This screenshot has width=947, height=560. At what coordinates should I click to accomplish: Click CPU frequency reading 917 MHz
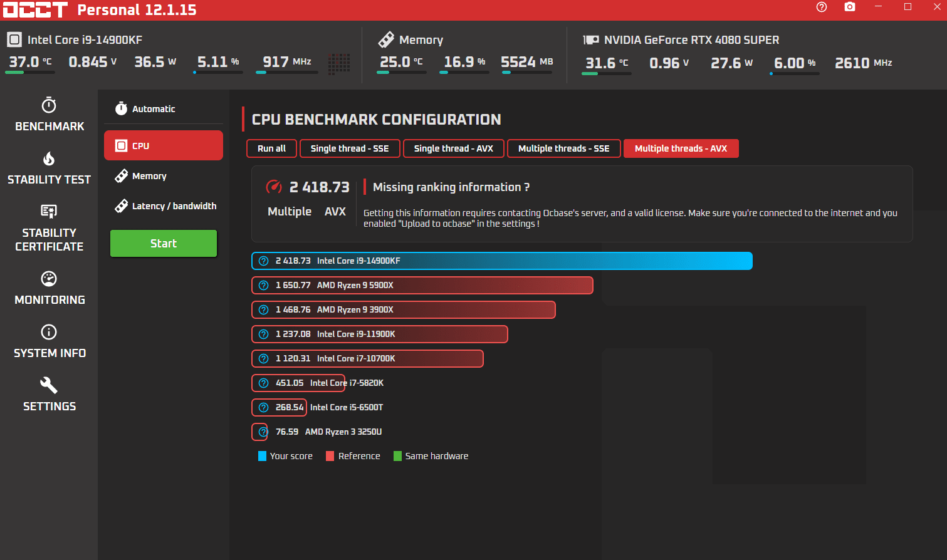pos(287,62)
